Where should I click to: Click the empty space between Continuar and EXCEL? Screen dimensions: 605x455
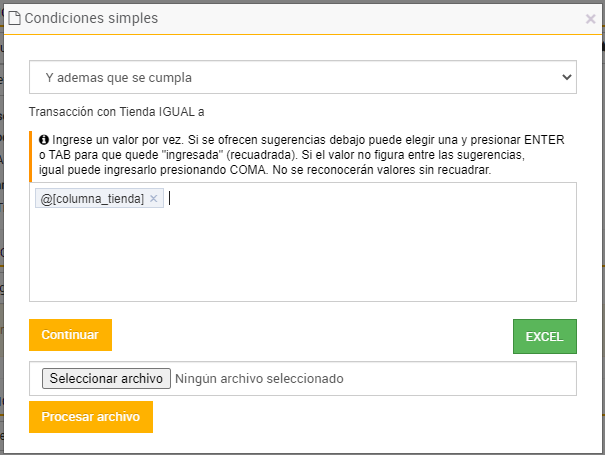point(310,336)
